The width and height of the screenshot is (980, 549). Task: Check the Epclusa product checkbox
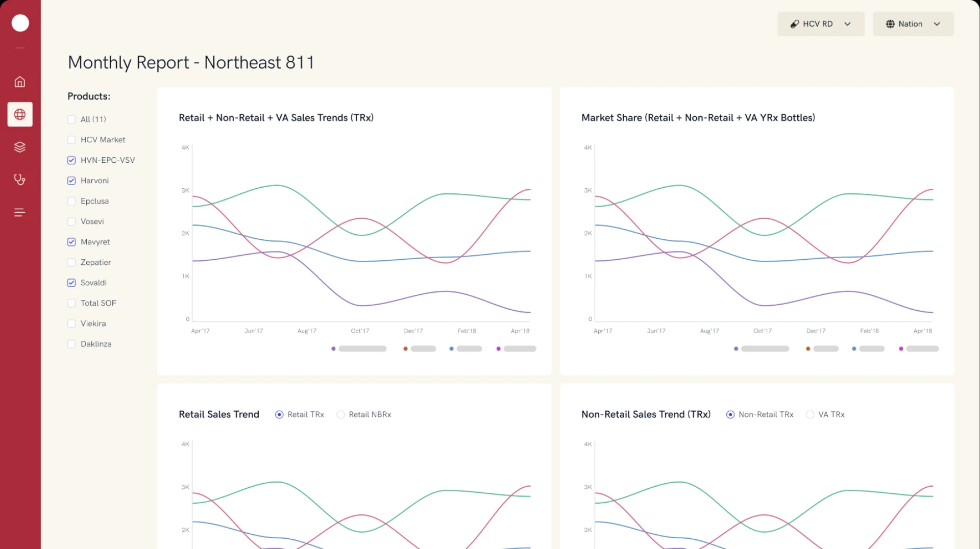coord(71,201)
